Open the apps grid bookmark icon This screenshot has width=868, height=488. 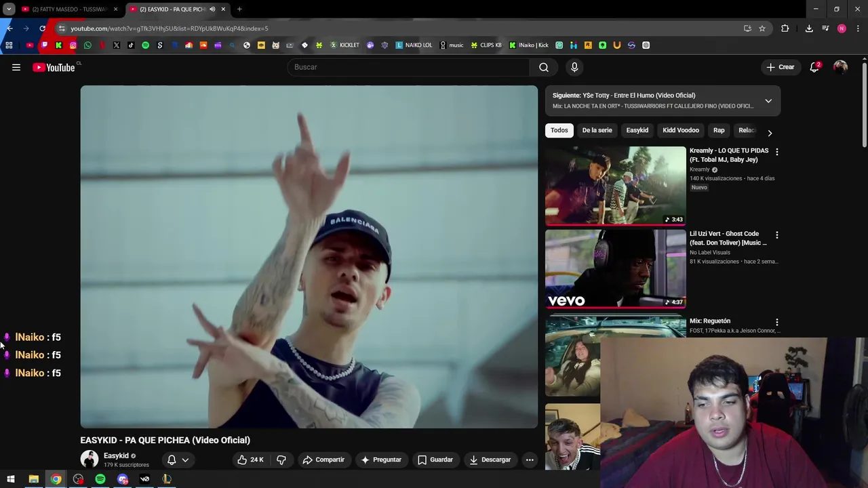(x=9, y=45)
